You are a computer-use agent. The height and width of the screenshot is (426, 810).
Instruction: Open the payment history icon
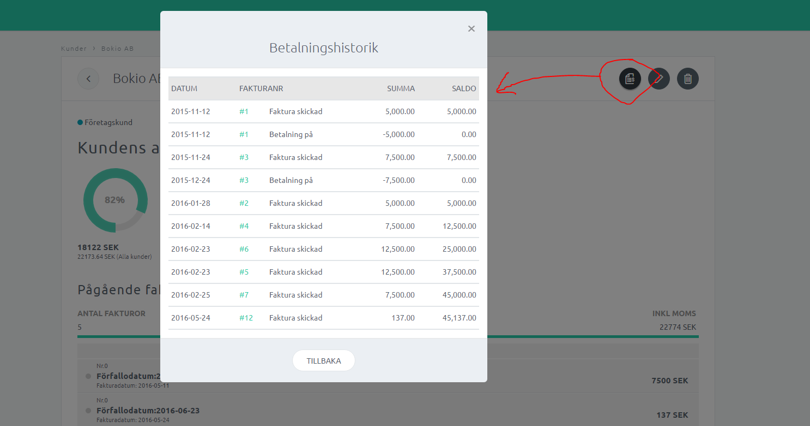click(x=630, y=79)
